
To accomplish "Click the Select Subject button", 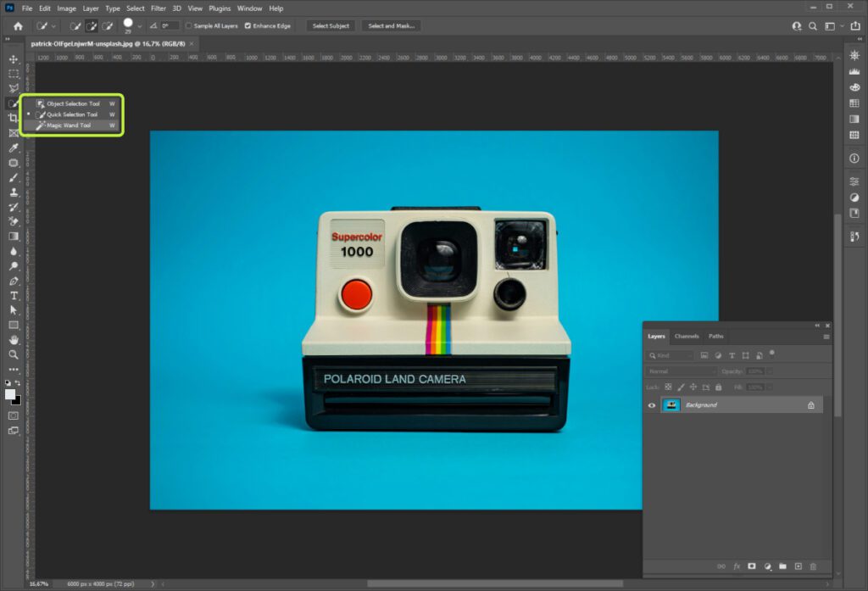I will tap(331, 26).
